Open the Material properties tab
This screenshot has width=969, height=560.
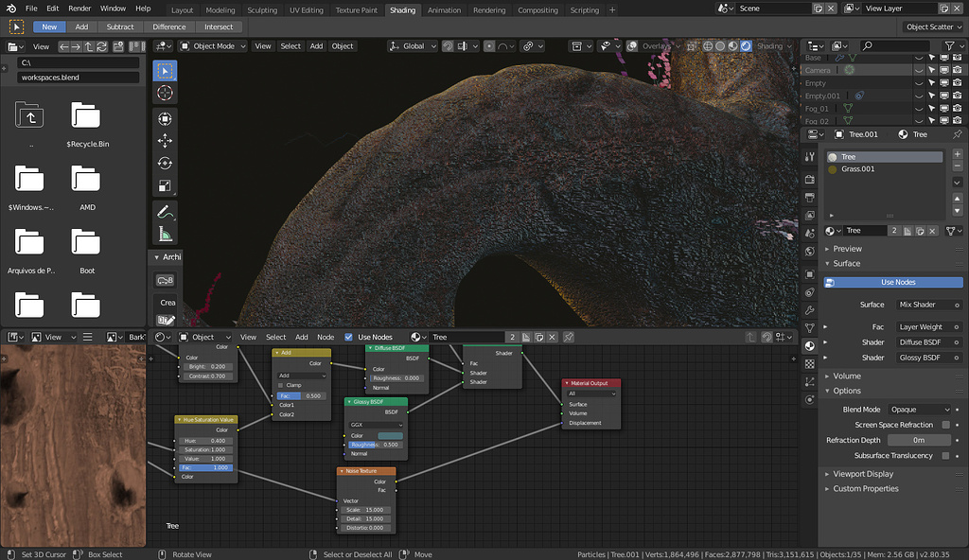tap(810, 346)
